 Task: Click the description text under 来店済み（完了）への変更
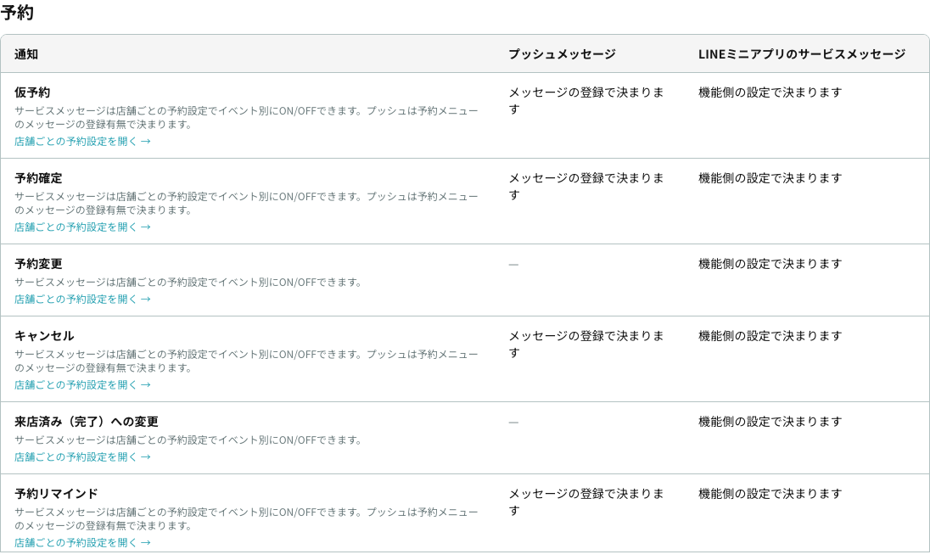point(188,440)
